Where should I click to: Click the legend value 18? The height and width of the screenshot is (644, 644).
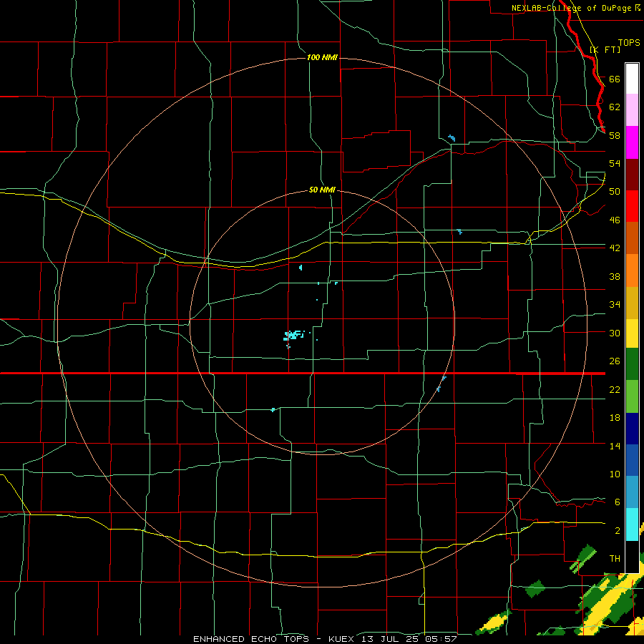tap(615, 418)
